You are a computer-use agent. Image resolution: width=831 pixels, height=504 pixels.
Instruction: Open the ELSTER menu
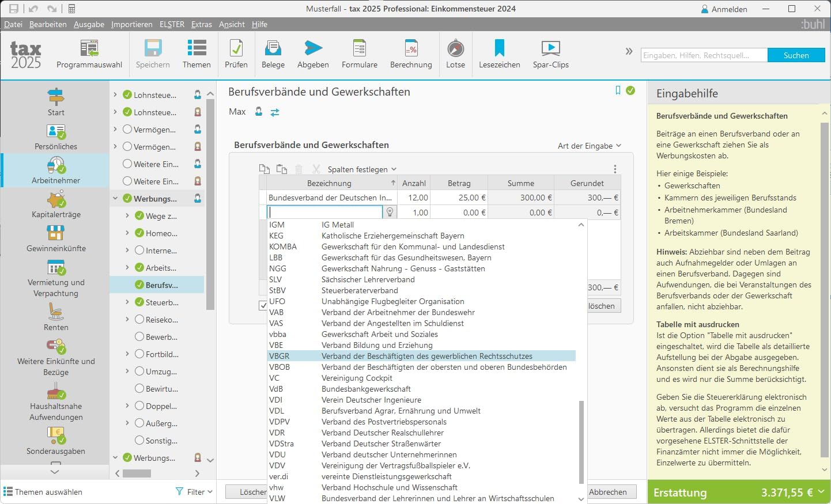tap(172, 24)
